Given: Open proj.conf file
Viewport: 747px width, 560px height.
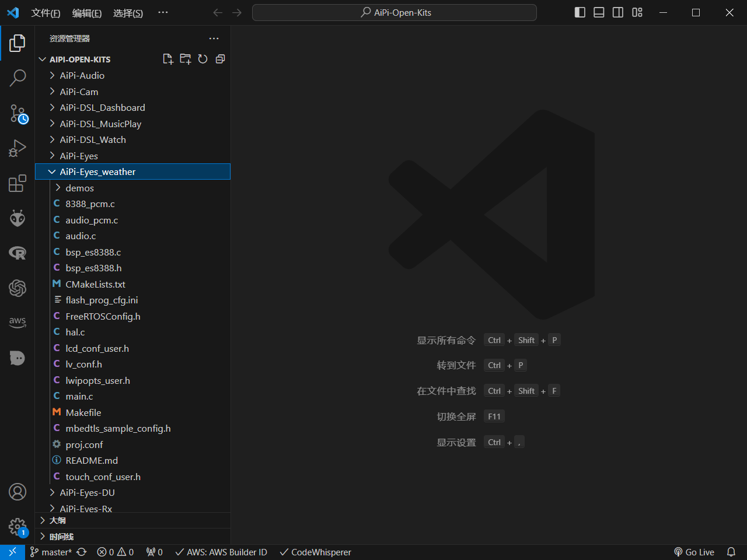Looking at the screenshot, I should 133,444.
